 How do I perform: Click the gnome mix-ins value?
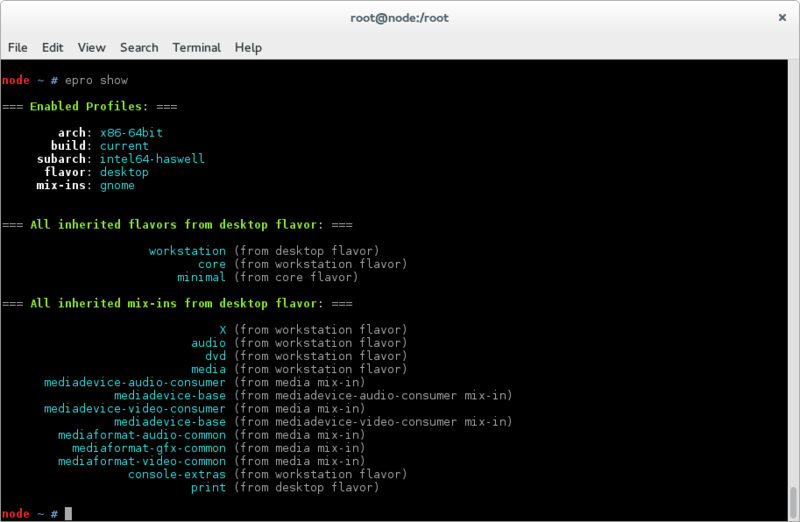(117, 185)
